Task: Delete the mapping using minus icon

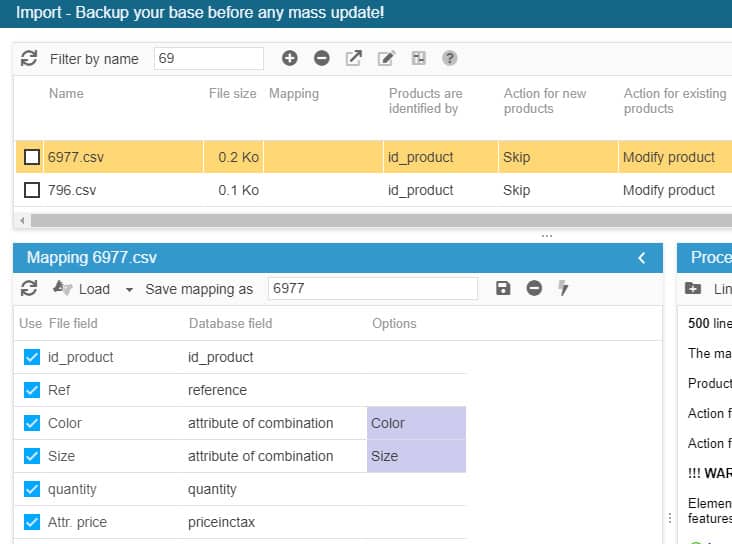Action: (534, 289)
